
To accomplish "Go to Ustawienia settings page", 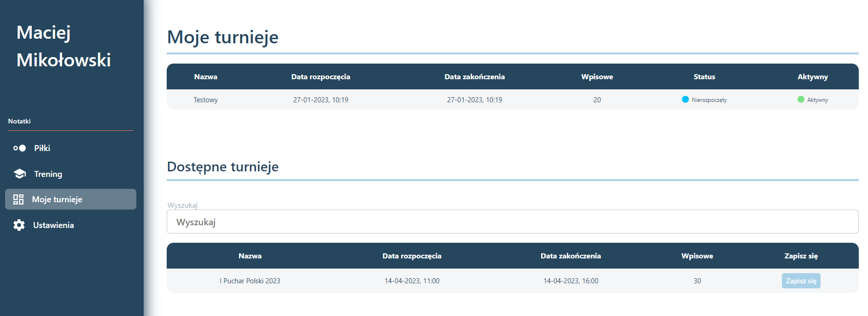I will pyautogui.click(x=53, y=225).
